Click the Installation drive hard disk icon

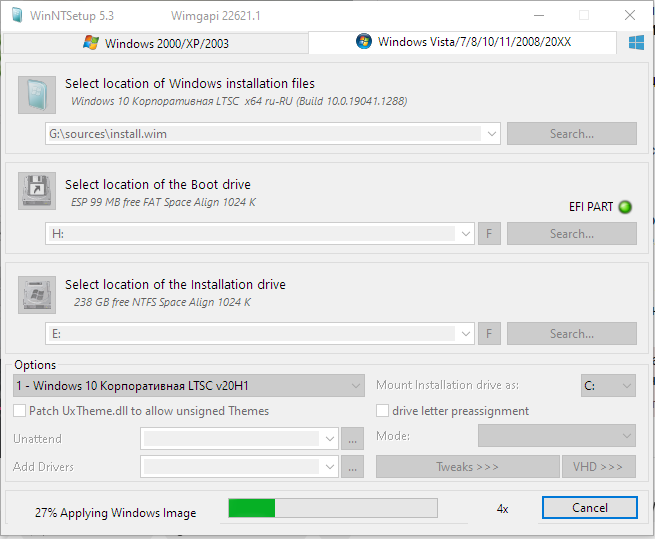pyautogui.click(x=37, y=295)
